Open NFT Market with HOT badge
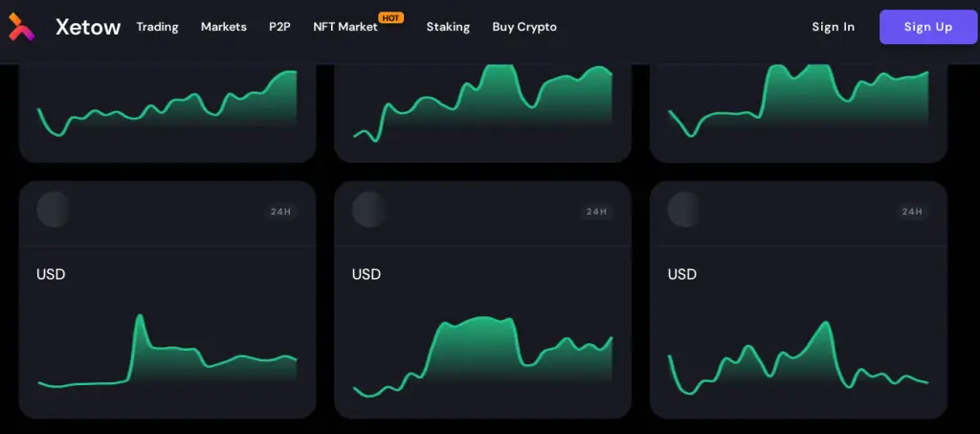 point(345,27)
